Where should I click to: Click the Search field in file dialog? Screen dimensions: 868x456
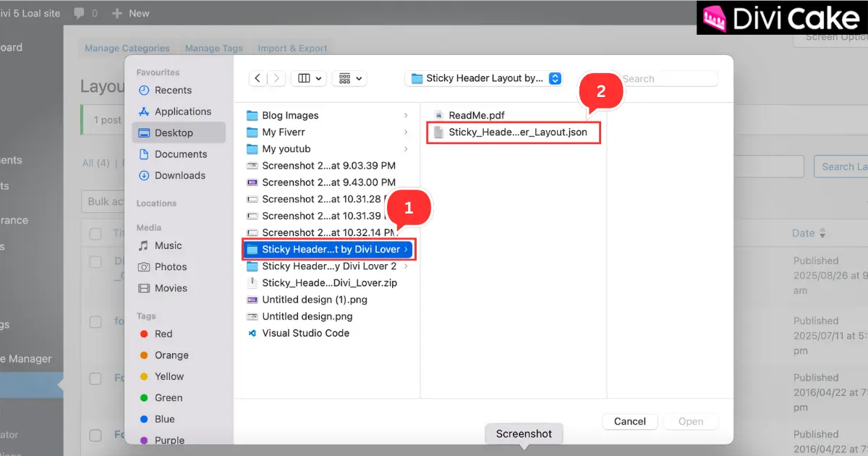pyautogui.click(x=664, y=78)
